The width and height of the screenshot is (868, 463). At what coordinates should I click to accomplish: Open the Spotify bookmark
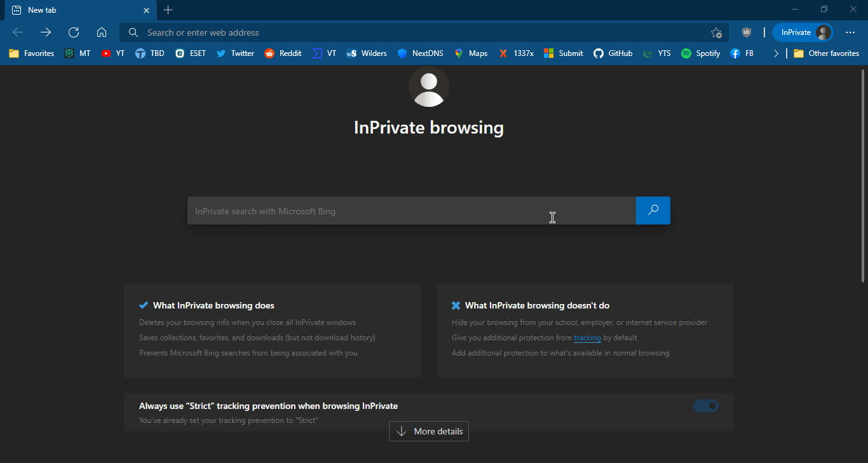[700, 53]
